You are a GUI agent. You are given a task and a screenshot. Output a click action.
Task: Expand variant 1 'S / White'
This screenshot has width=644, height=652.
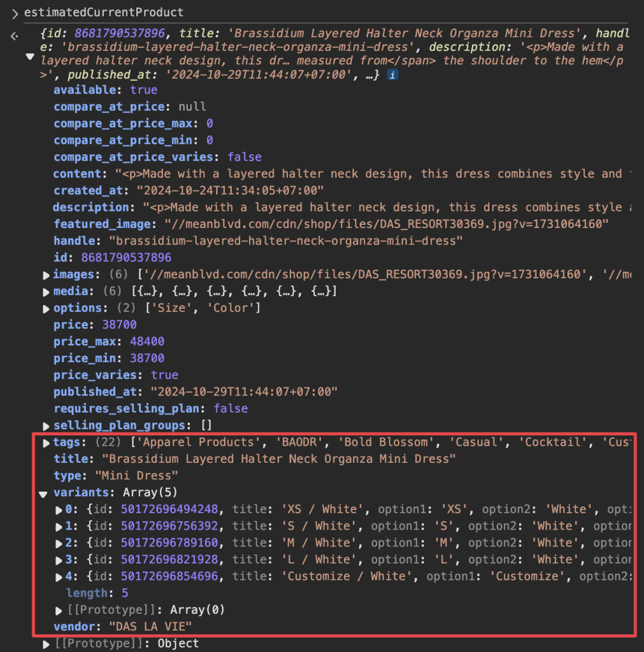point(59,527)
